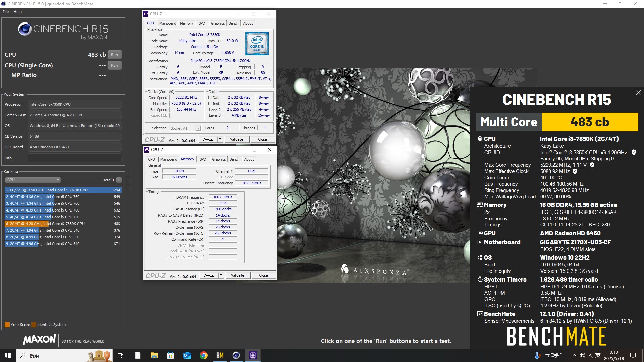This screenshot has width=644, height=362.
Task: Open the weather widget in taskbar
Action: click(x=549, y=355)
